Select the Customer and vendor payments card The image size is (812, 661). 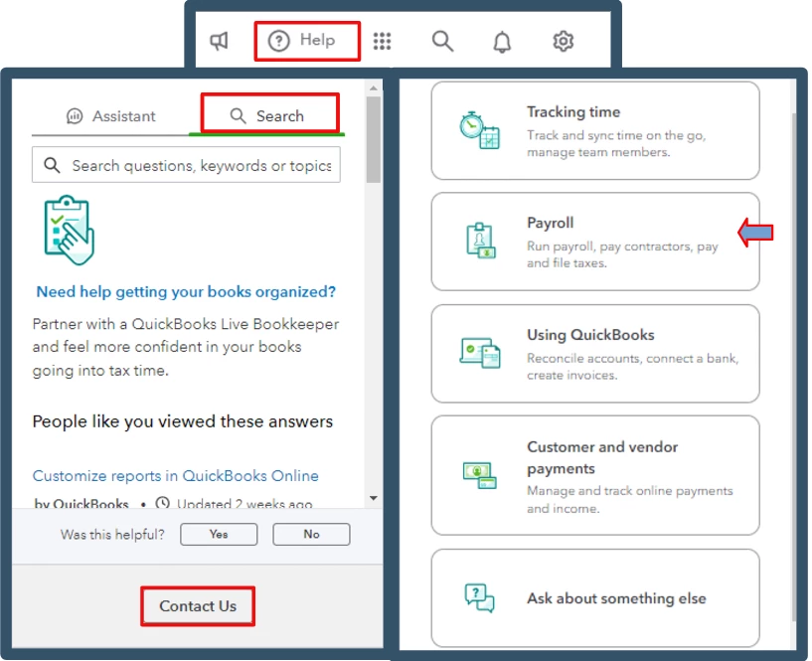[x=595, y=475]
